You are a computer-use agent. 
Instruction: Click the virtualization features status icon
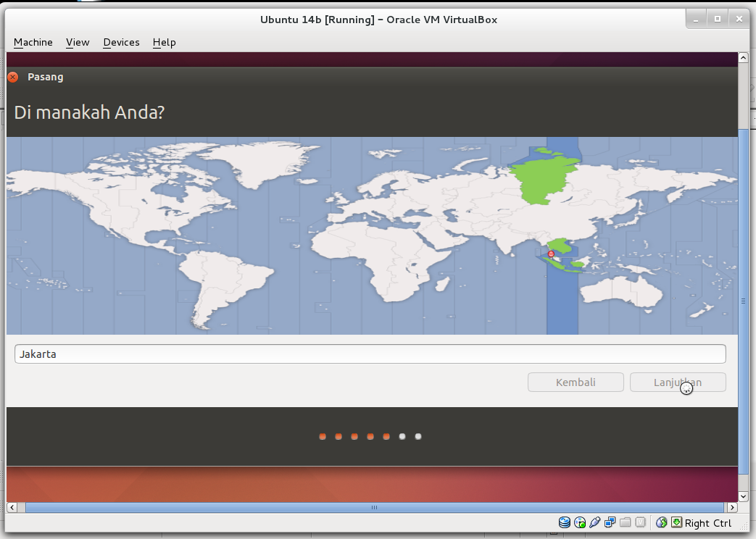(639, 522)
